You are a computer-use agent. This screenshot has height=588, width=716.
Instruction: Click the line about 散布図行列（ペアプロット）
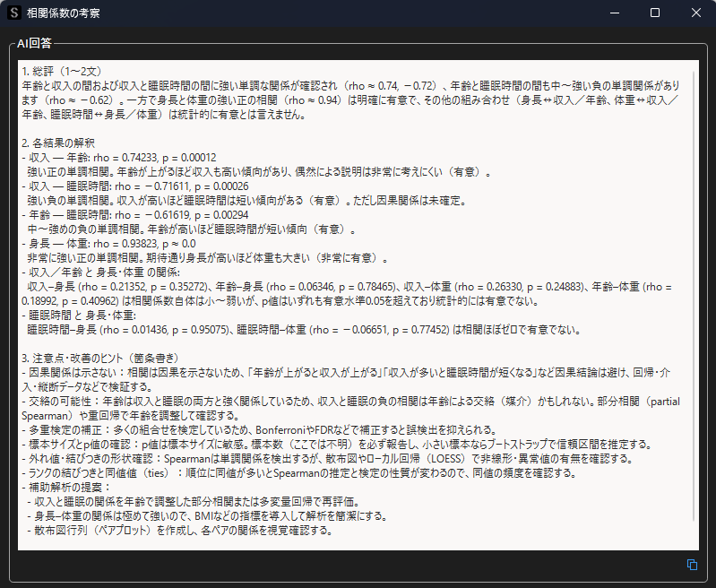(179, 530)
